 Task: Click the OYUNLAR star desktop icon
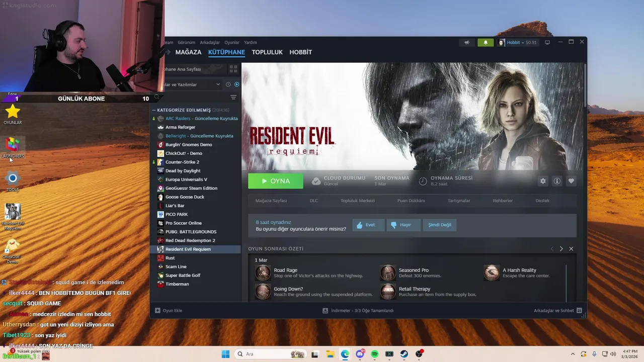click(13, 114)
